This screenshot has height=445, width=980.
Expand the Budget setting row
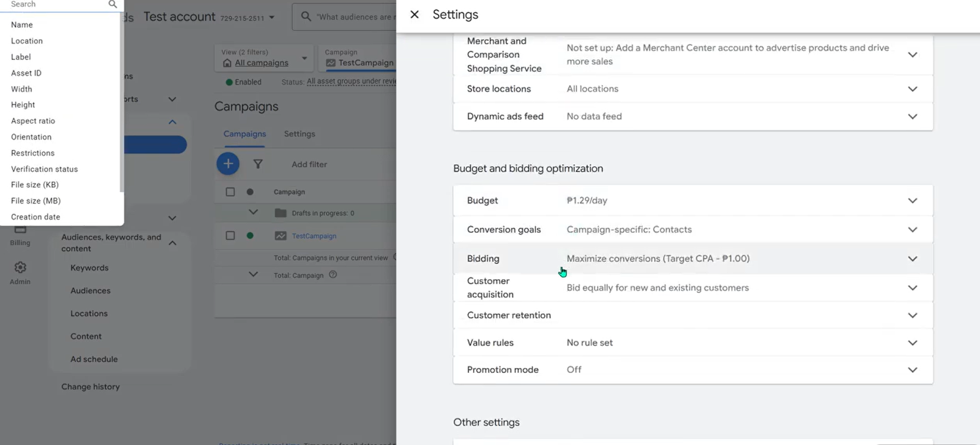tap(912, 200)
